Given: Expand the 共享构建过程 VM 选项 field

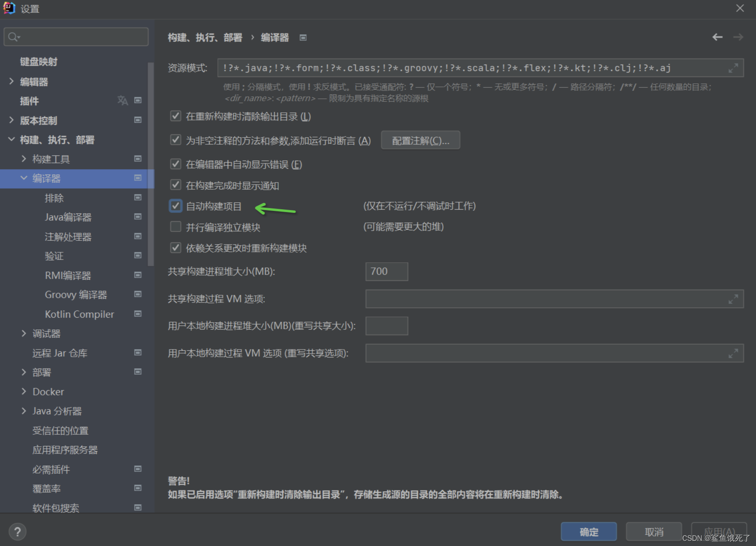Looking at the screenshot, I should coord(733,299).
